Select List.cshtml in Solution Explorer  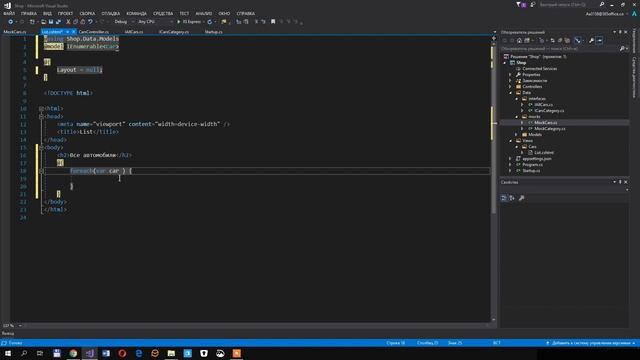click(544, 153)
